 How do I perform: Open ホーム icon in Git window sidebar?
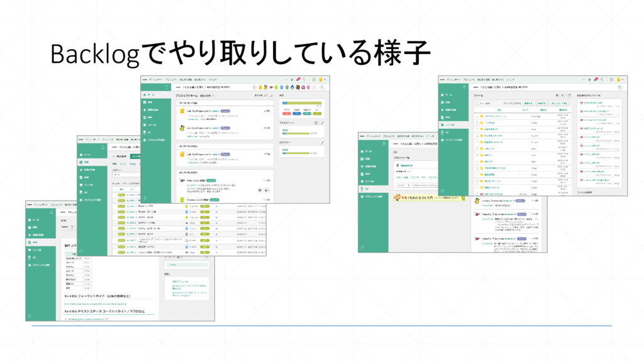[362, 151]
